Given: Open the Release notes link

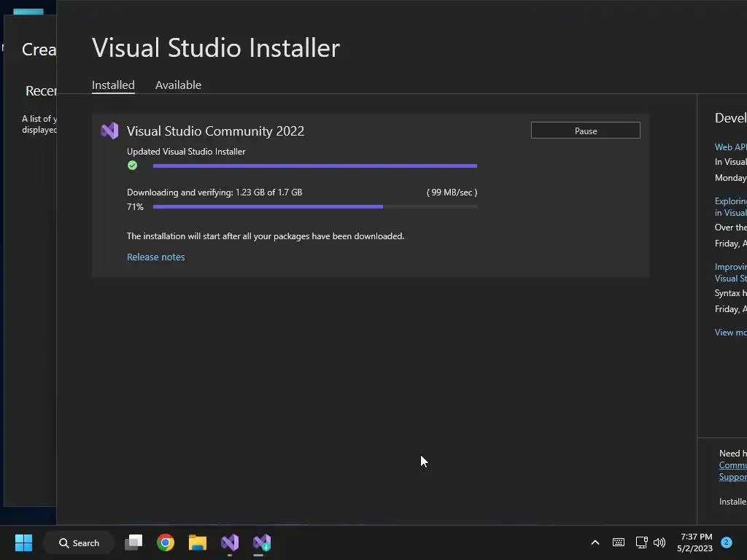Looking at the screenshot, I should pyautogui.click(x=156, y=257).
